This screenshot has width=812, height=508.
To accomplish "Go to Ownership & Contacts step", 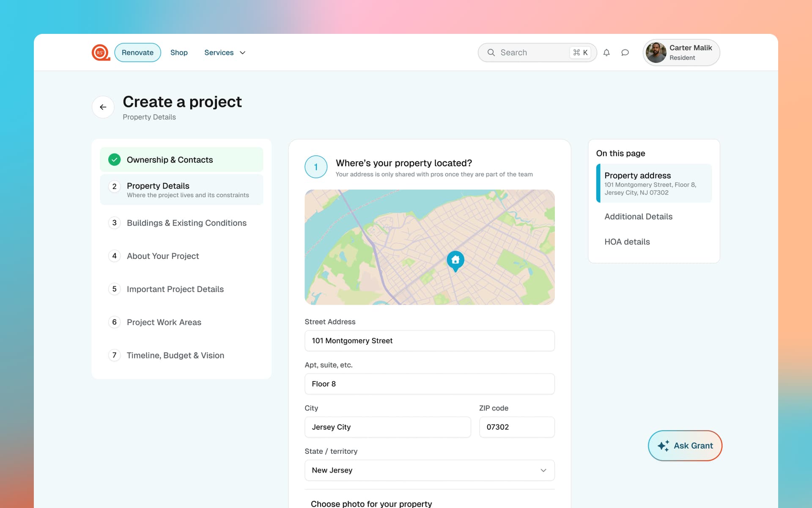I will point(181,160).
